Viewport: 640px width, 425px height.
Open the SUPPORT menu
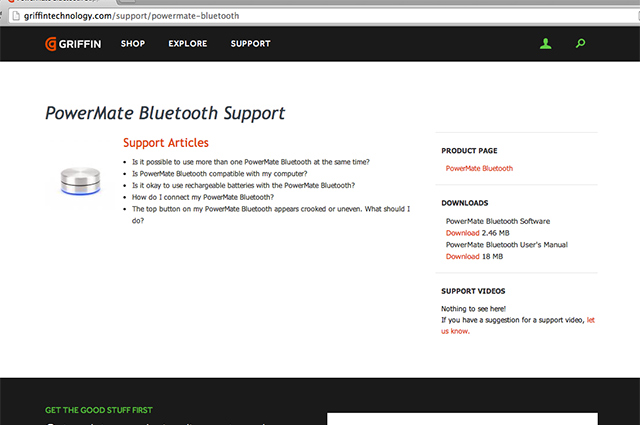point(250,44)
